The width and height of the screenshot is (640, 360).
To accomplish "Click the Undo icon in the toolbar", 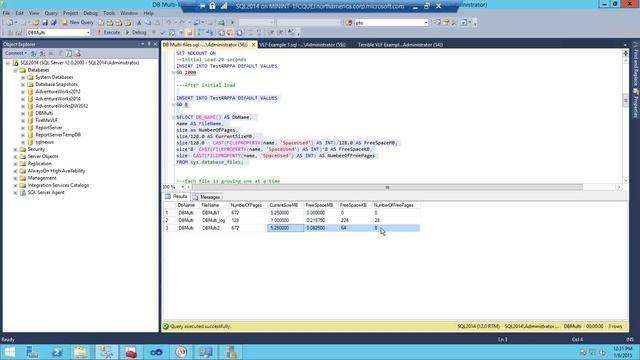I will tap(169, 22).
